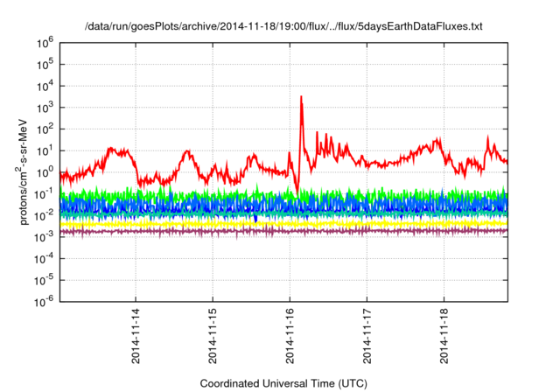The height and width of the screenshot is (392, 560).
Task: Click the 10^1 y-axis label
Action: pos(45,151)
